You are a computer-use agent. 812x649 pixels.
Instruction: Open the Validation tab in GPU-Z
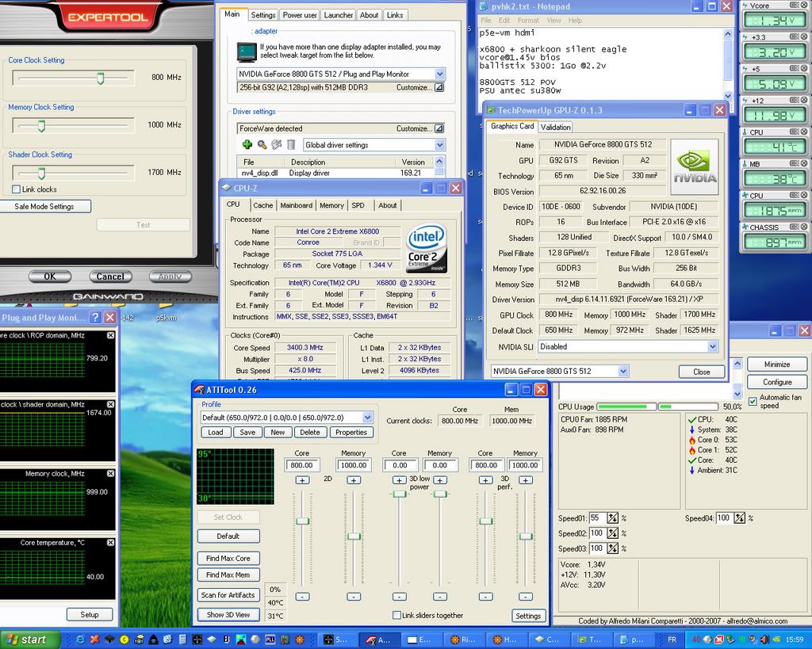coord(555,127)
